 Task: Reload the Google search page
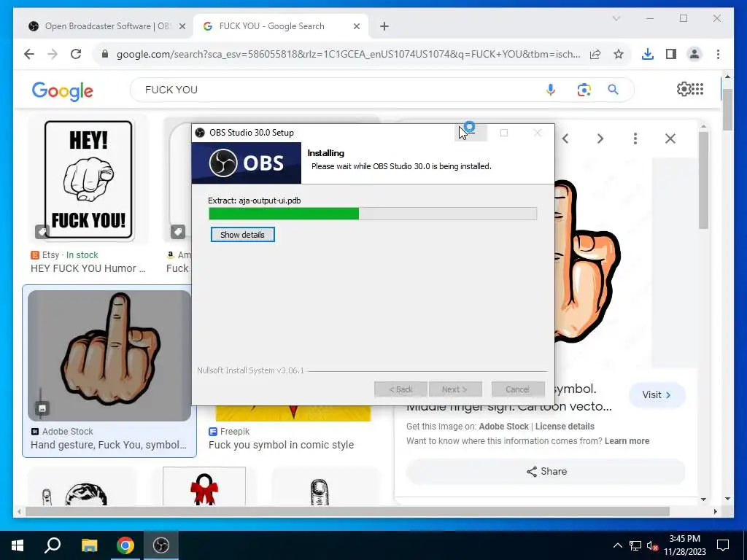point(76,54)
